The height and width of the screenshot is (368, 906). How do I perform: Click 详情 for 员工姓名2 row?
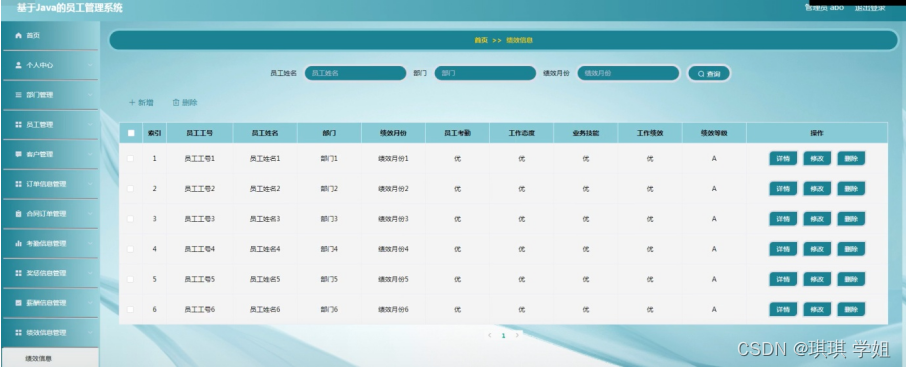tap(783, 189)
